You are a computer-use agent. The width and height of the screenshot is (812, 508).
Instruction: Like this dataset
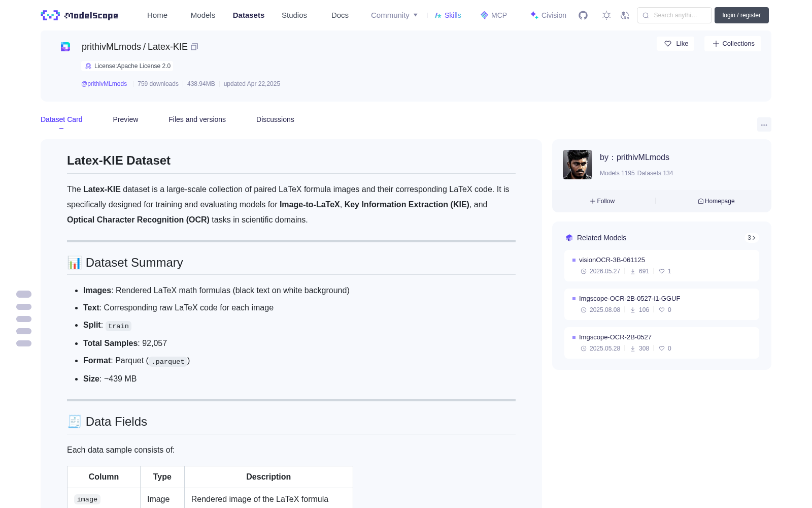click(676, 44)
